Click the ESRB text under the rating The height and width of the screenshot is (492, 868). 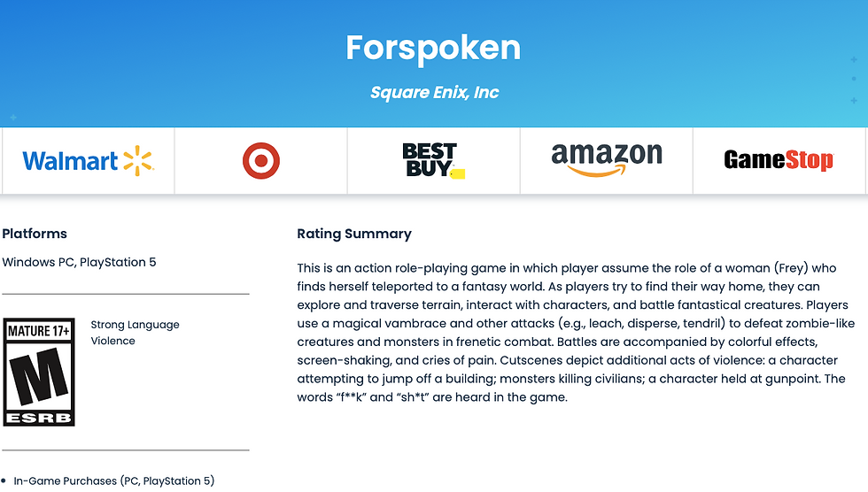[38, 417]
